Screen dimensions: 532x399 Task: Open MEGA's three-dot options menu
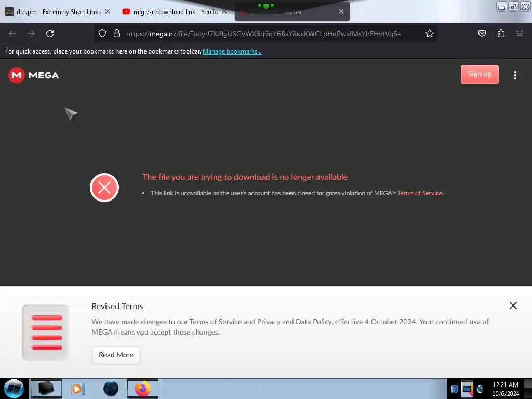tap(515, 75)
